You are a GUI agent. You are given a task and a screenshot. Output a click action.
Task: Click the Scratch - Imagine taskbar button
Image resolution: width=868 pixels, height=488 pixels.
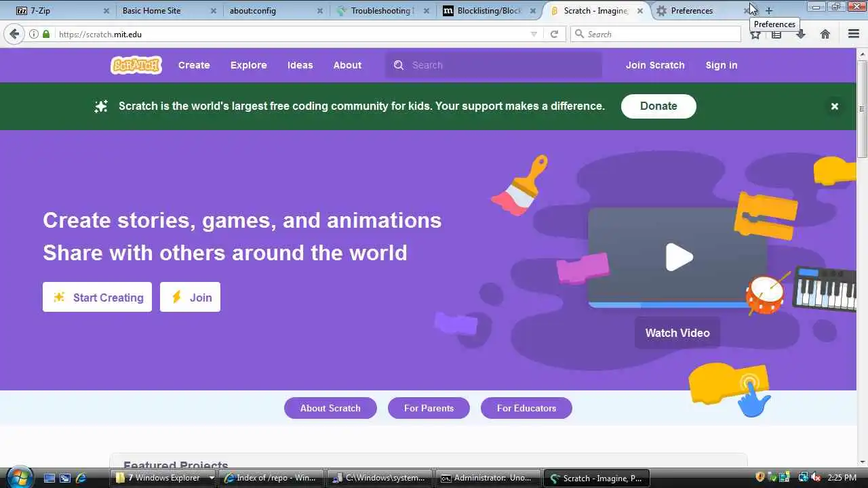pos(597,478)
